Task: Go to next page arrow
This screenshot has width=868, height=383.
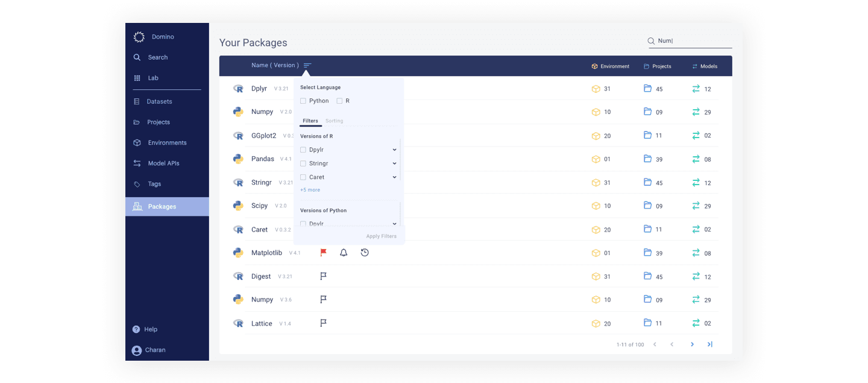Action: [692, 344]
